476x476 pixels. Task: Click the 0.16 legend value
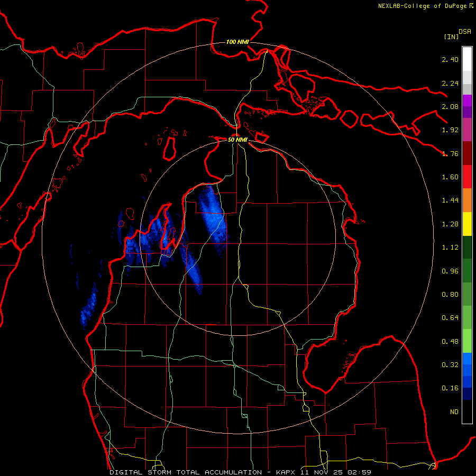pos(450,388)
